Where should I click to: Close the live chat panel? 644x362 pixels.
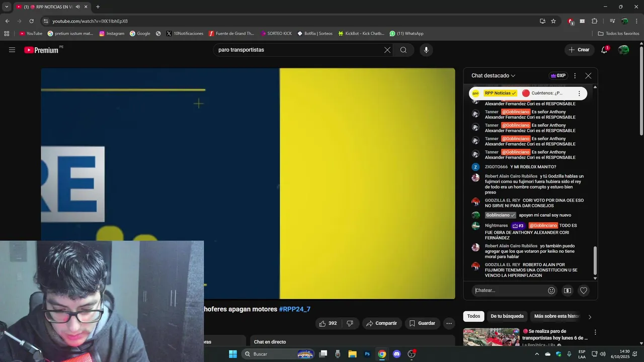tap(588, 75)
